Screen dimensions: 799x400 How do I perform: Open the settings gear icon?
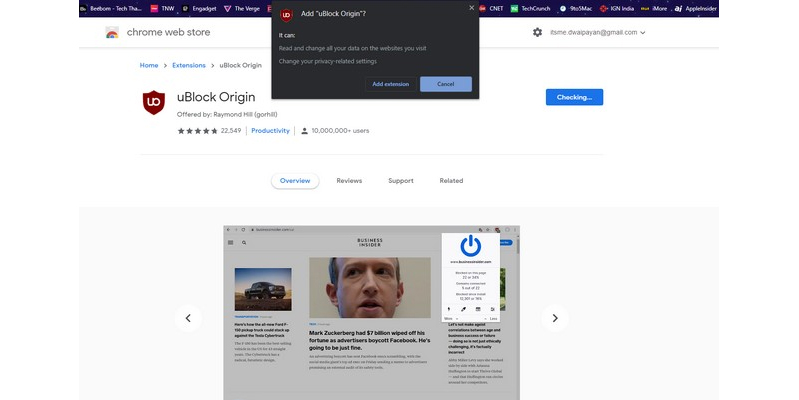[538, 32]
